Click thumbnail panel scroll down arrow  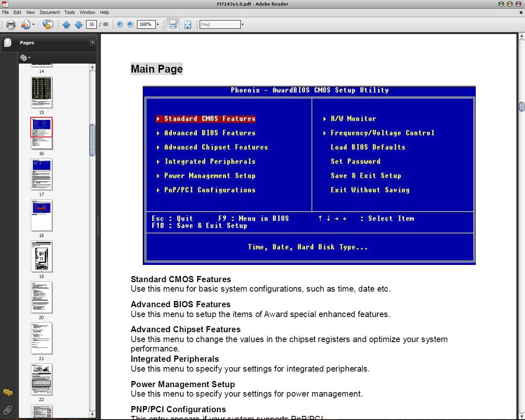pos(92,414)
